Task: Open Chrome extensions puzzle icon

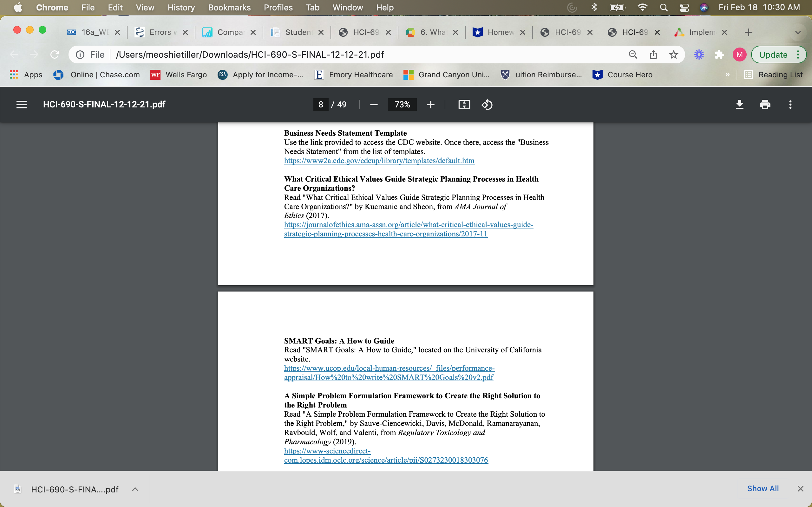Action: pyautogui.click(x=719, y=54)
